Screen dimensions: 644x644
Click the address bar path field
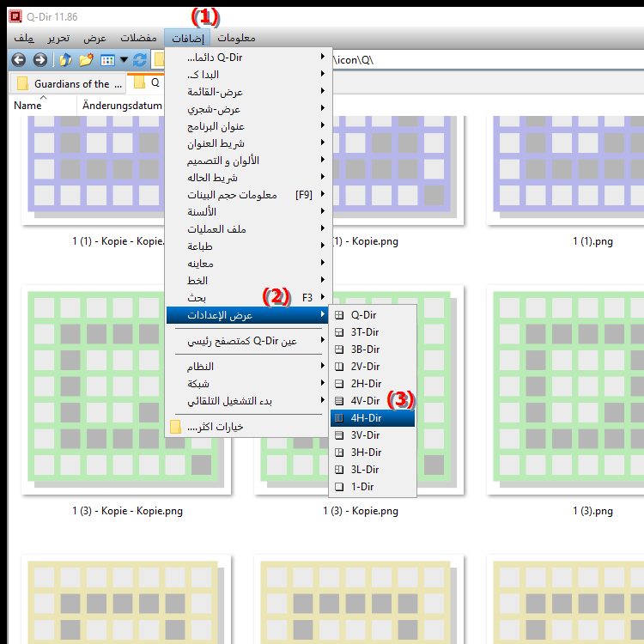point(487,60)
